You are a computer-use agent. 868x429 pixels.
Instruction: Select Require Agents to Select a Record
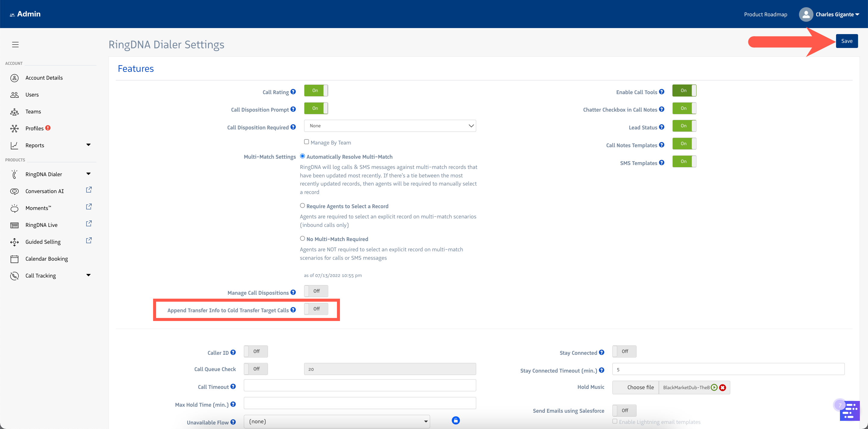click(x=302, y=206)
